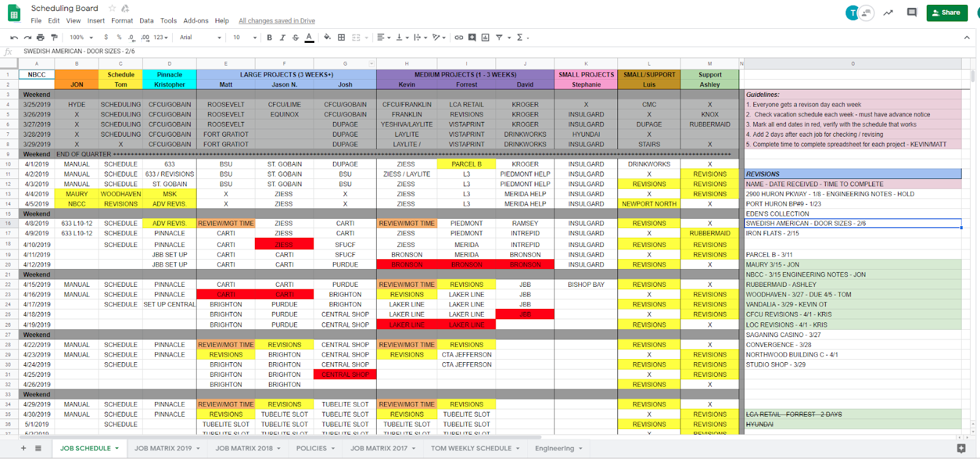Switch to the Engineering tab

click(x=559, y=449)
